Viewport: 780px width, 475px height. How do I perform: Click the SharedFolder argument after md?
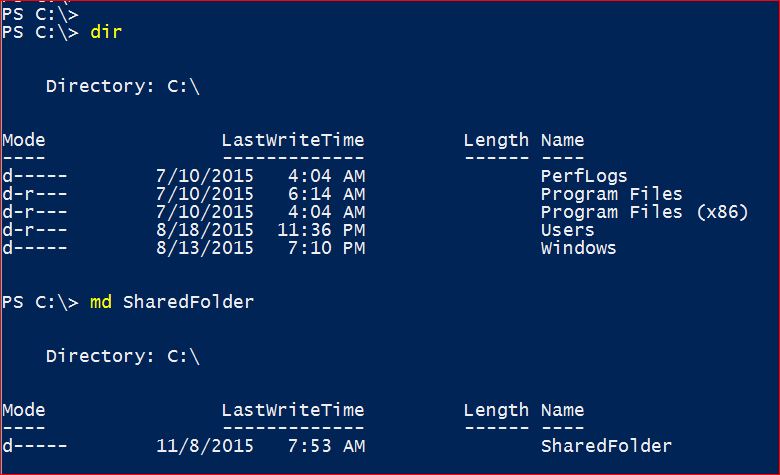188,302
